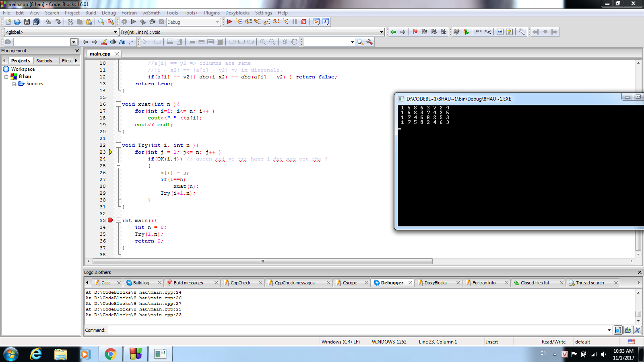Click the debugger Command input field
Screen dimensions: 644x362
pyautogui.click(x=358, y=330)
